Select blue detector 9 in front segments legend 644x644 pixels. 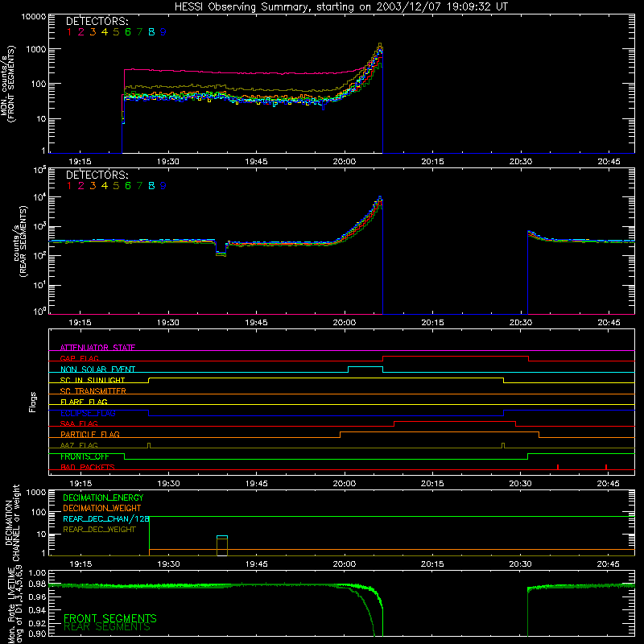[163, 32]
